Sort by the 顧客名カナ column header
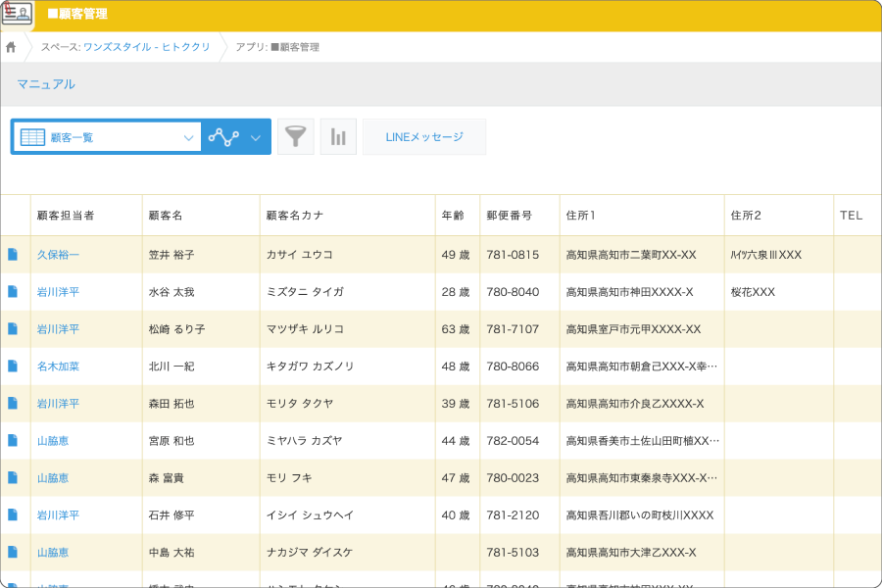The height and width of the screenshot is (588, 882). (x=295, y=216)
